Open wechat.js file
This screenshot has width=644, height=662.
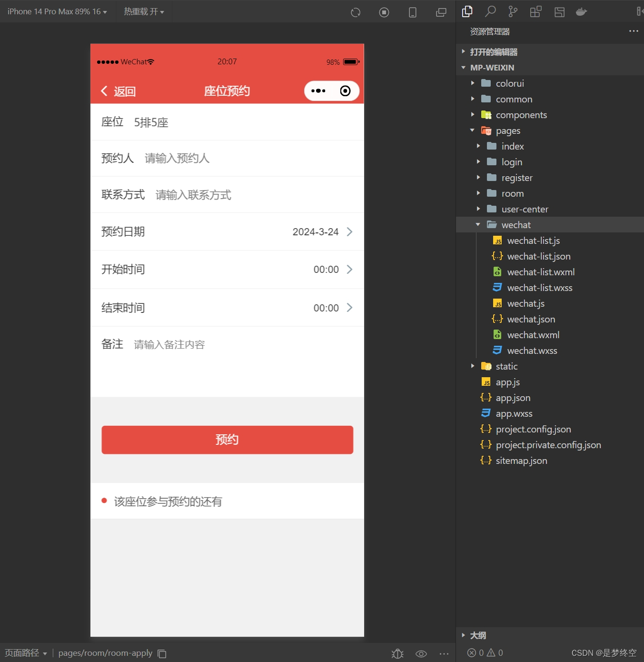coord(550,303)
